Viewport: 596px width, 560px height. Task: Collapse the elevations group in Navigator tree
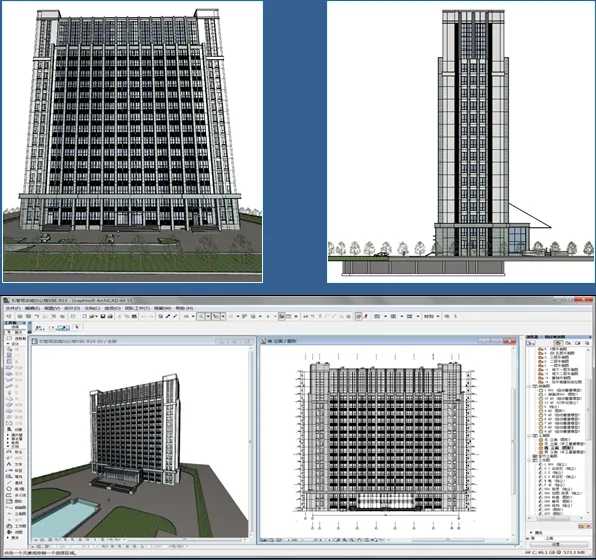click(529, 436)
